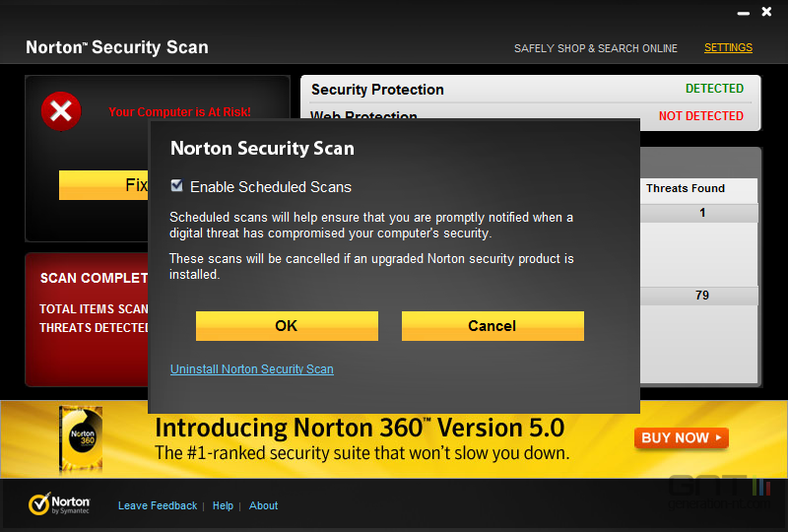Click the red NOT DETECTED status
The width and height of the screenshot is (788, 532).
[x=700, y=116]
